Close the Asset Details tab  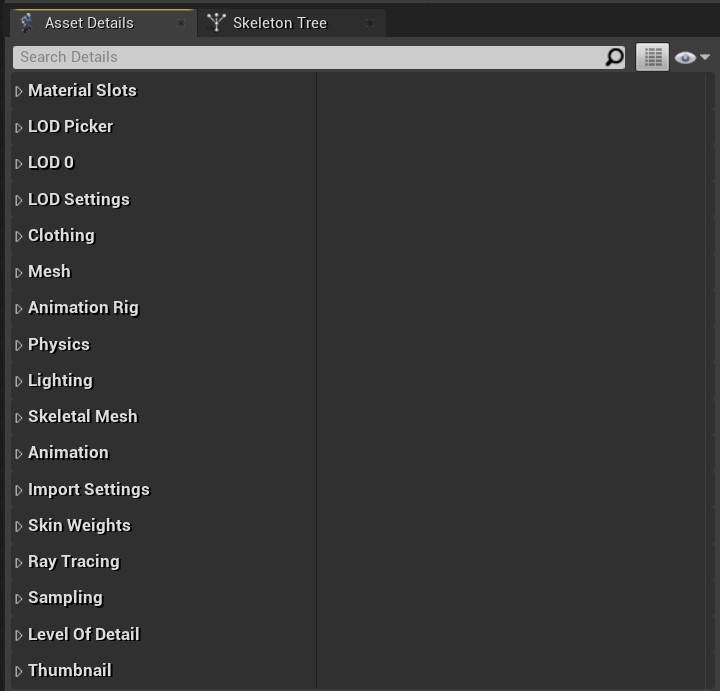click(181, 23)
